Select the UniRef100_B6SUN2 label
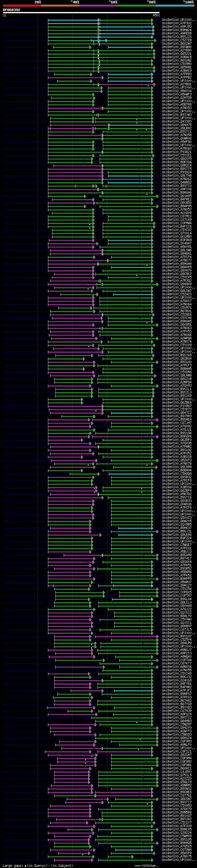 (x=177, y=60)
